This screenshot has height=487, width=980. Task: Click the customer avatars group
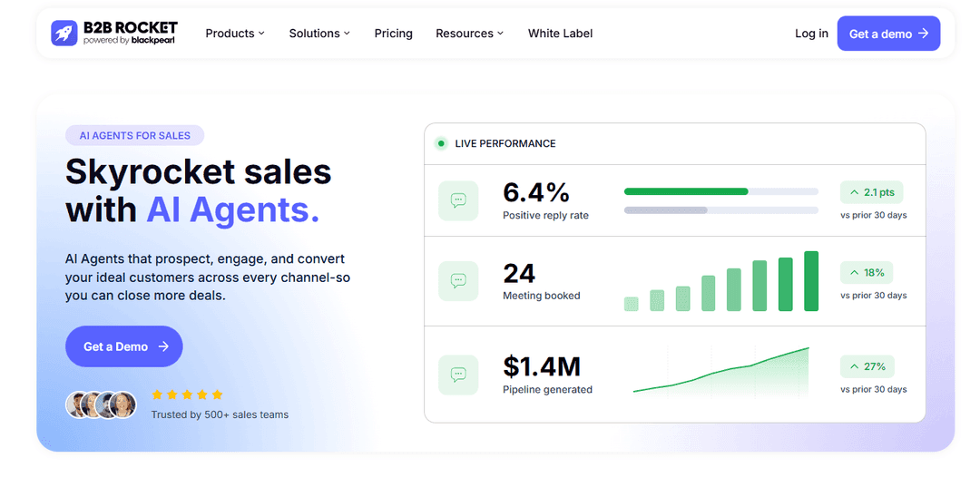[x=102, y=404]
